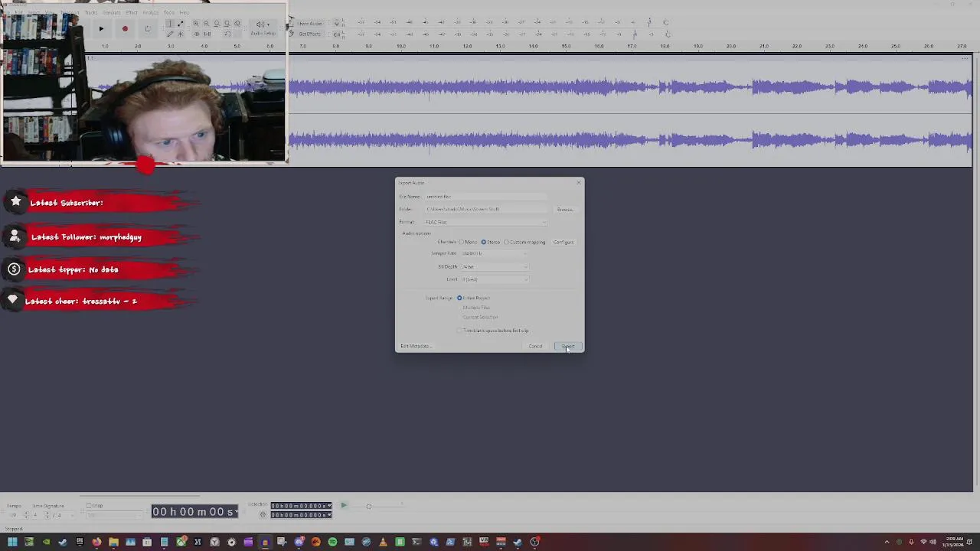Select the Draw (pencil) tool
The width and height of the screenshot is (980, 551).
click(170, 34)
